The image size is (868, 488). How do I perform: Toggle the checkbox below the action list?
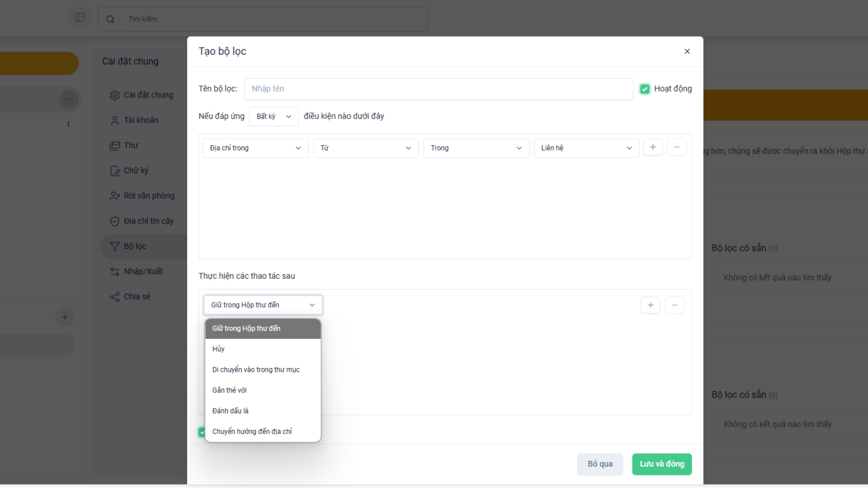tap(202, 432)
